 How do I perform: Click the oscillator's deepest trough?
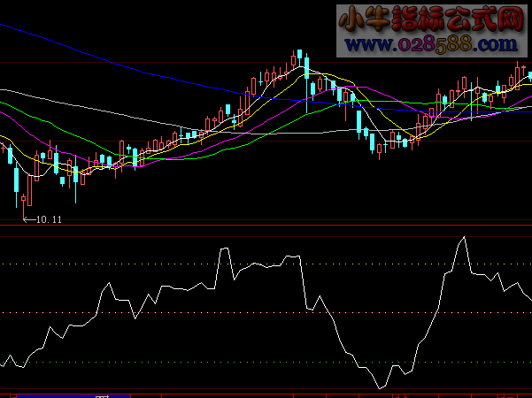point(382,387)
